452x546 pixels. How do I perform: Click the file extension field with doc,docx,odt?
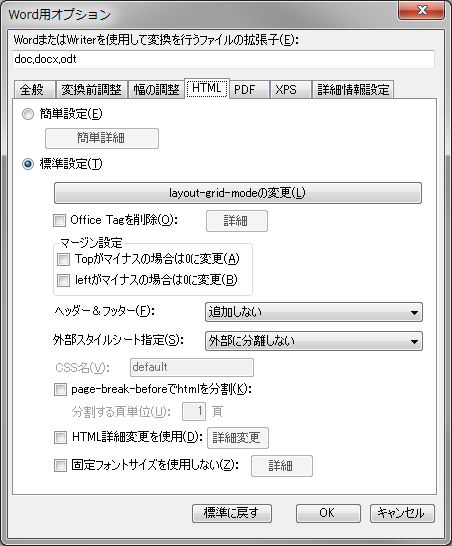[x=224, y=59]
